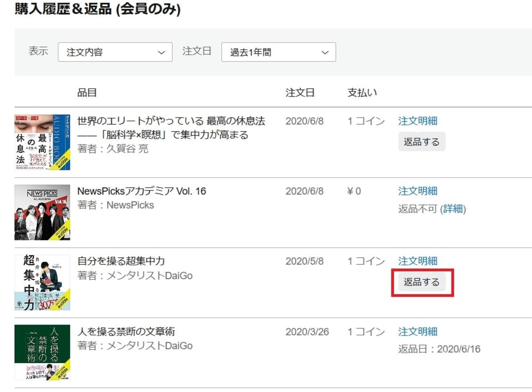The image size is (532, 392).
Task: Click the 注文日 column header
Action: click(300, 93)
